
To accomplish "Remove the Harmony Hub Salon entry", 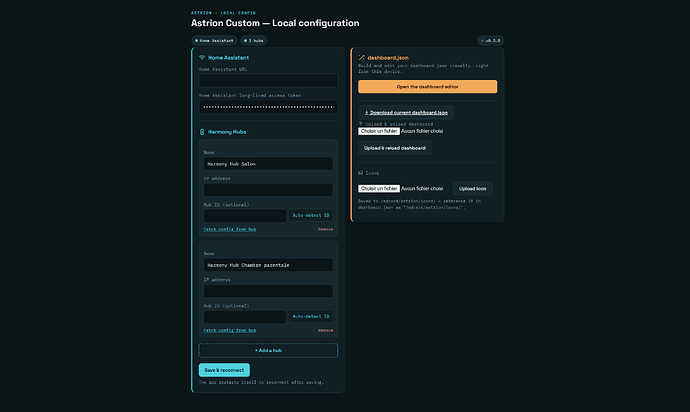I will (326, 229).
